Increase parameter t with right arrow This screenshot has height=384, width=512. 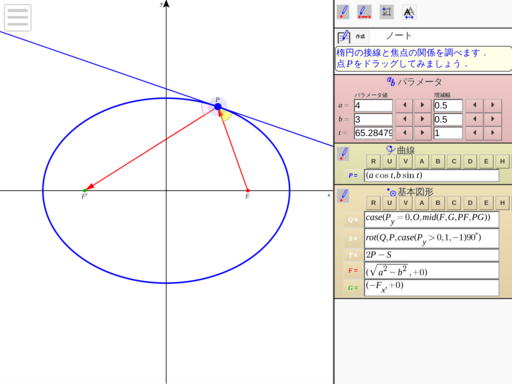(422, 133)
